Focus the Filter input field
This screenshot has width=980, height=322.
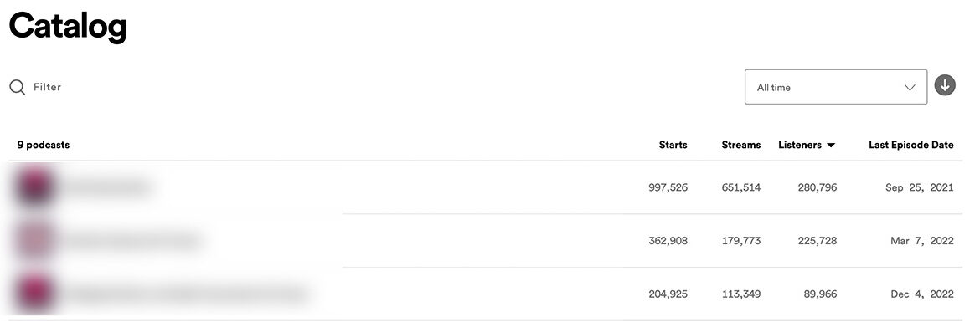[x=47, y=87]
